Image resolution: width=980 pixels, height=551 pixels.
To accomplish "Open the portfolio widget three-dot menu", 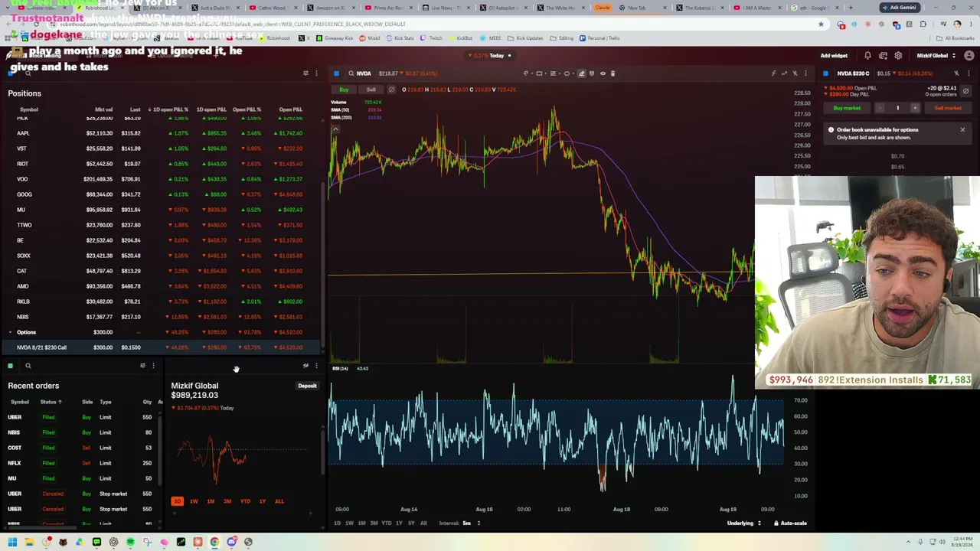I will coord(316,366).
